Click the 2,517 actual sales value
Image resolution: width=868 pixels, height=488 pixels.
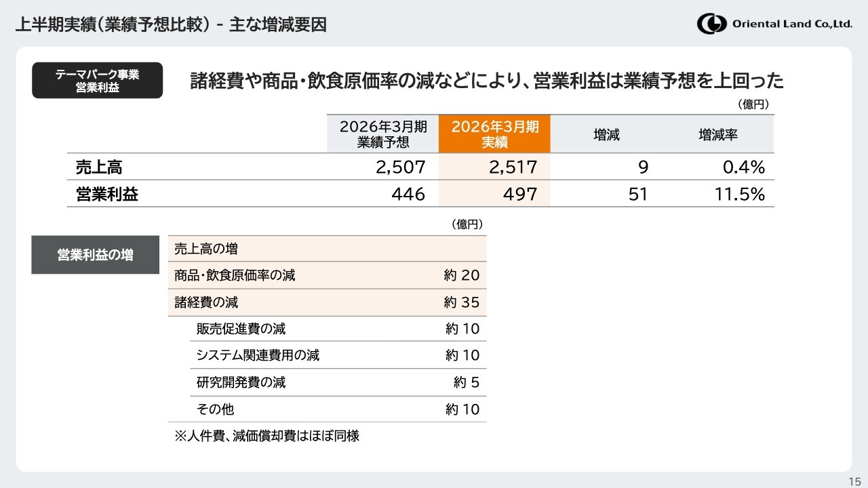513,167
